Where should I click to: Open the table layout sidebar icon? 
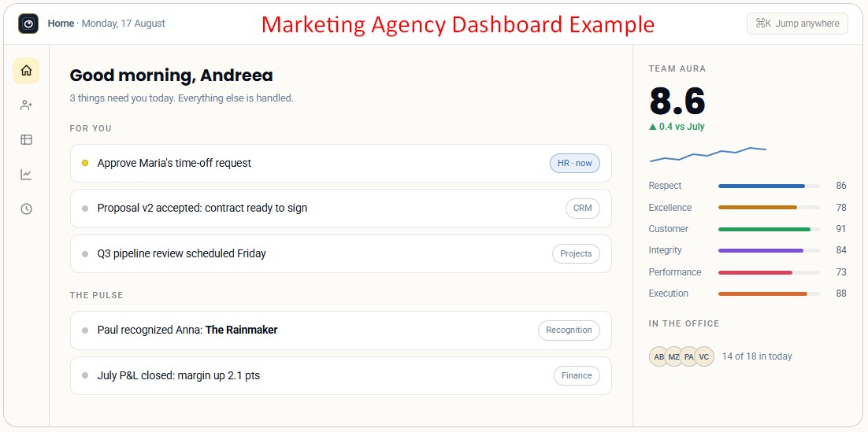26,140
